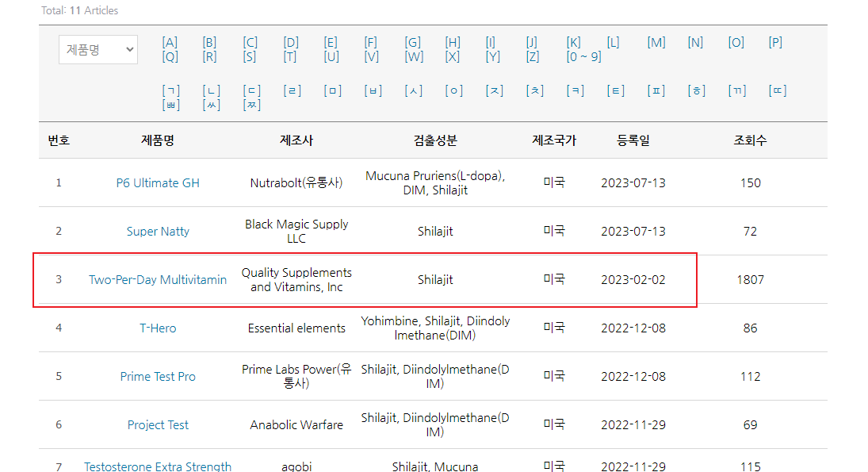
Task: Click the [ㅉ] double consonant filter
Action: (x=252, y=105)
